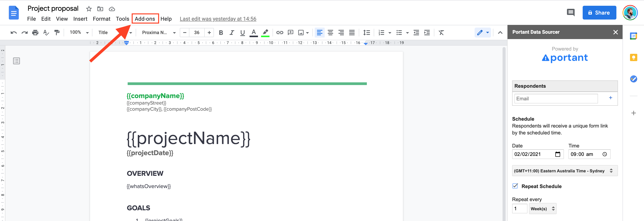644x221 pixels.
Task: Close Portant Data Sourcer panel
Action: [615, 32]
